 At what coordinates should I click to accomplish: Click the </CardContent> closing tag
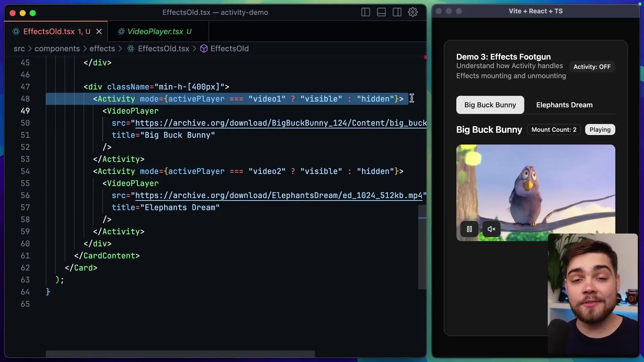107,256
